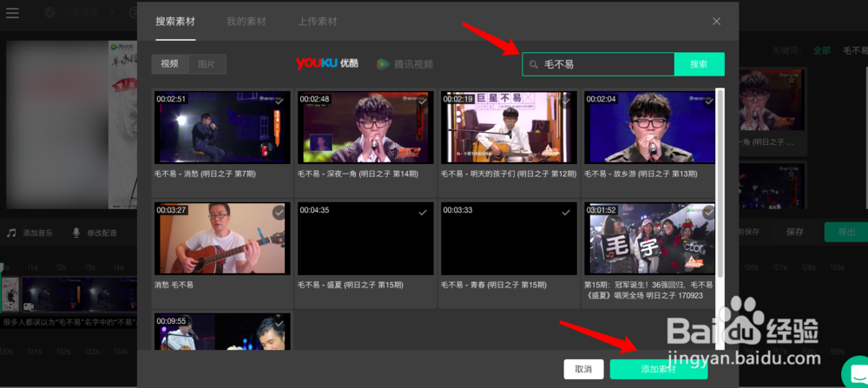This screenshot has width=868, height=388.
Task: Switch to the 搜索素材 tab
Action: (175, 22)
